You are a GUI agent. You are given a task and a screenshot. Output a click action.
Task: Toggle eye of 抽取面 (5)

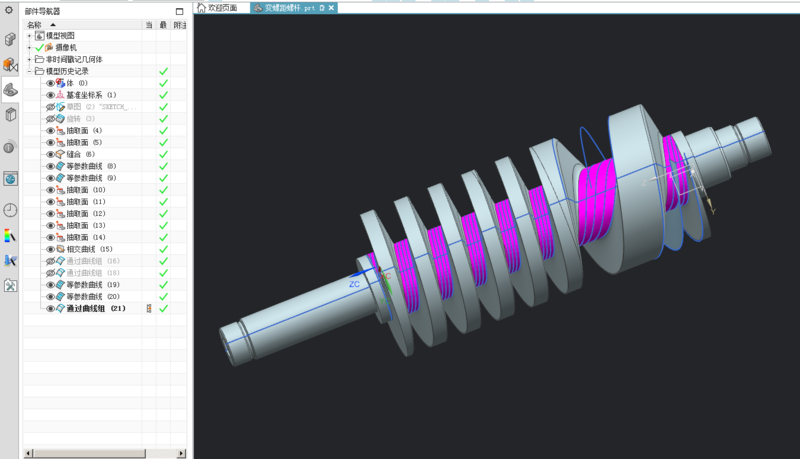(x=50, y=142)
